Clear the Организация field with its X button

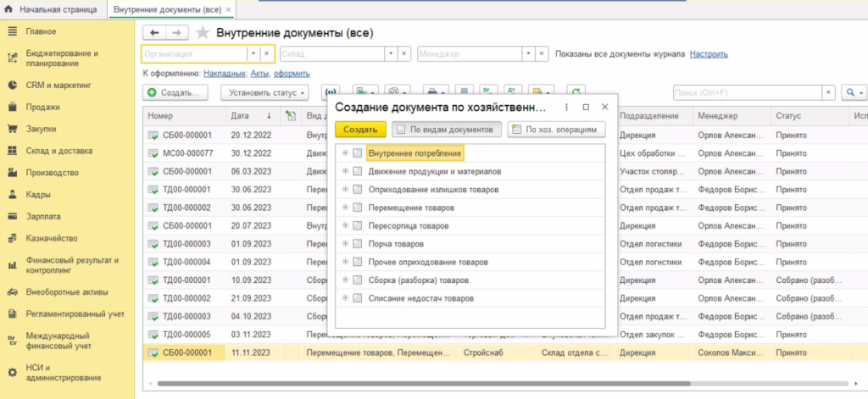pyautogui.click(x=266, y=53)
